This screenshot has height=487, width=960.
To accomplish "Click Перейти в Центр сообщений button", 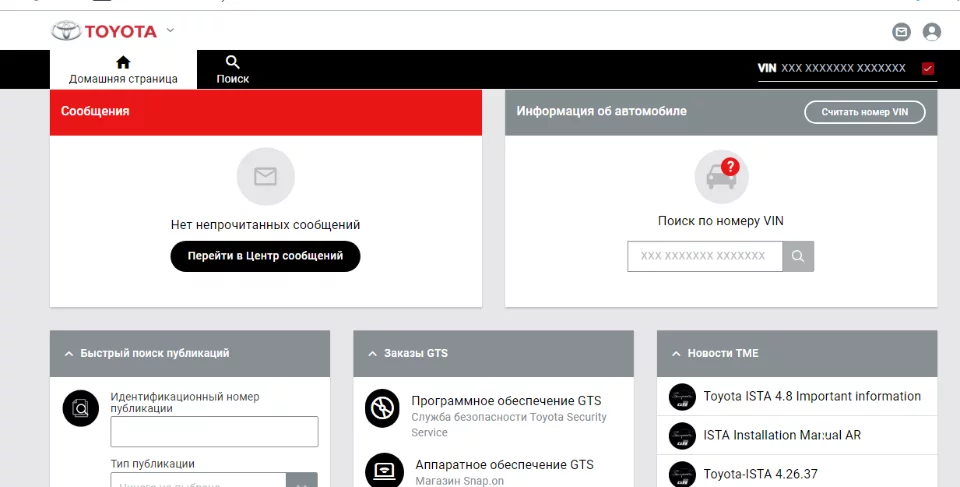I will click(265, 256).
